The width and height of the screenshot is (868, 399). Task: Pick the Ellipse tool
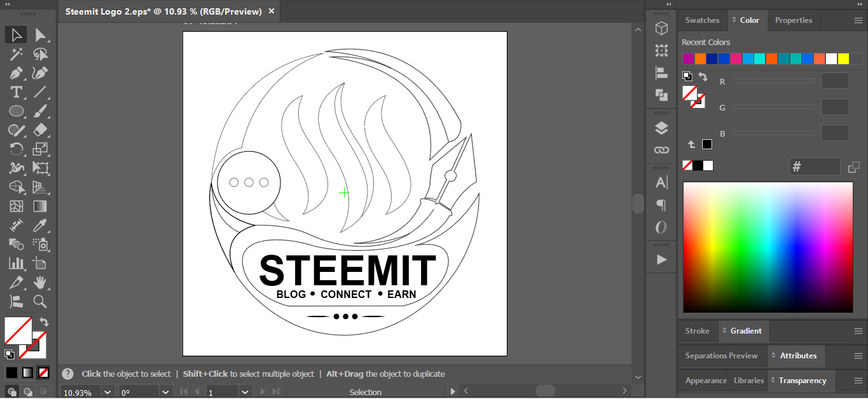[17, 111]
